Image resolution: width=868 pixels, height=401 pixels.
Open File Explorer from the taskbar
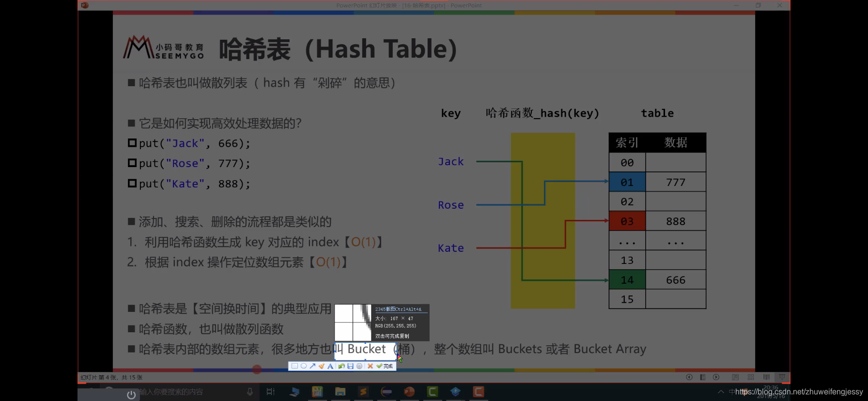point(340,392)
